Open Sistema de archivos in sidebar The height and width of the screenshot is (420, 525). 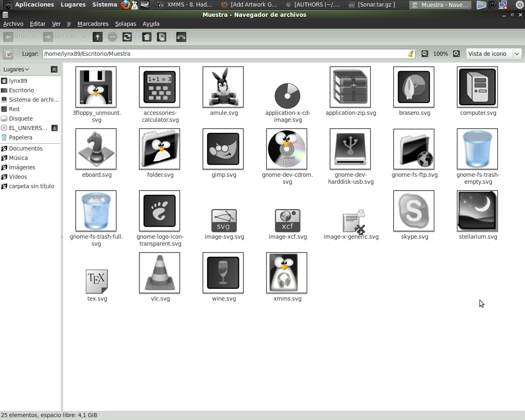(x=30, y=100)
